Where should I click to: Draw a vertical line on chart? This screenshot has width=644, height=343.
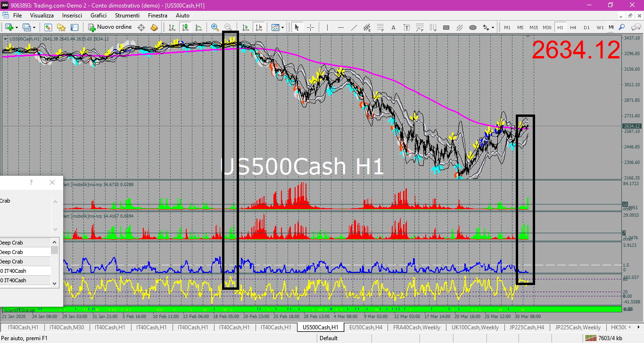point(327,27)
